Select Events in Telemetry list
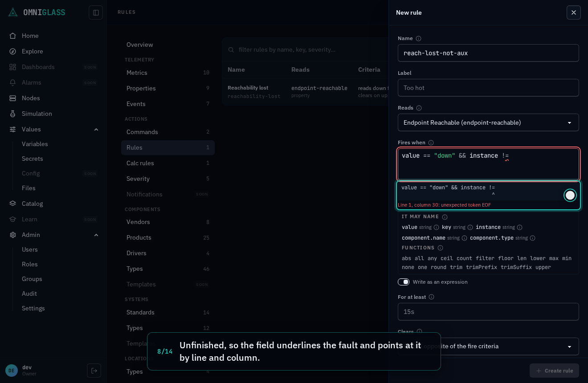This screenshot has height=383, width=588. pos(168,104)
